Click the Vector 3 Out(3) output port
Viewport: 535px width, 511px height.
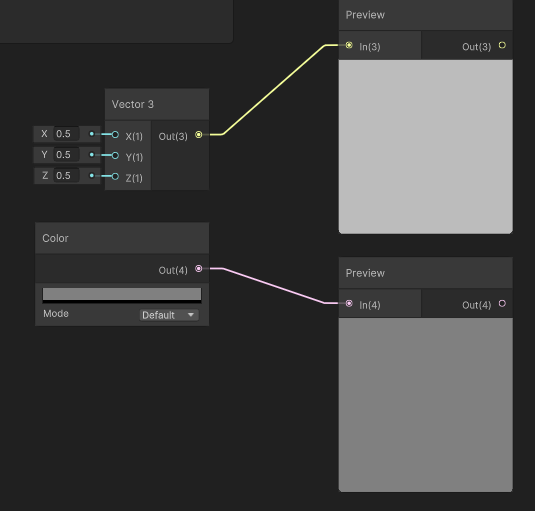199,135
